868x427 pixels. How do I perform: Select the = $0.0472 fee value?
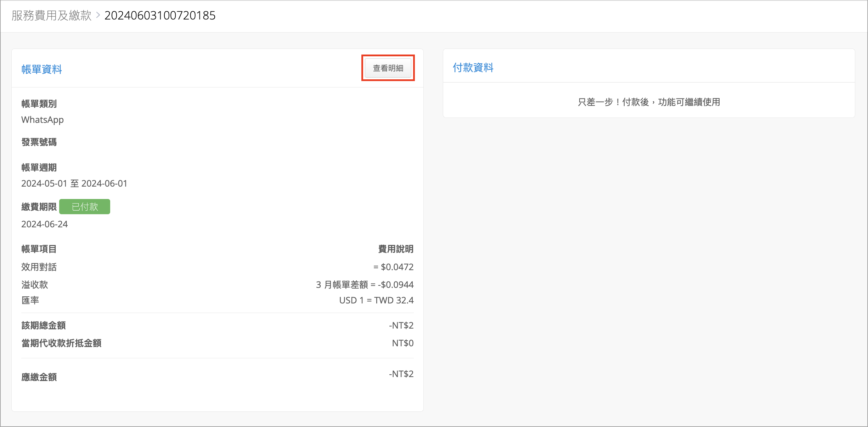coord(393,267)
